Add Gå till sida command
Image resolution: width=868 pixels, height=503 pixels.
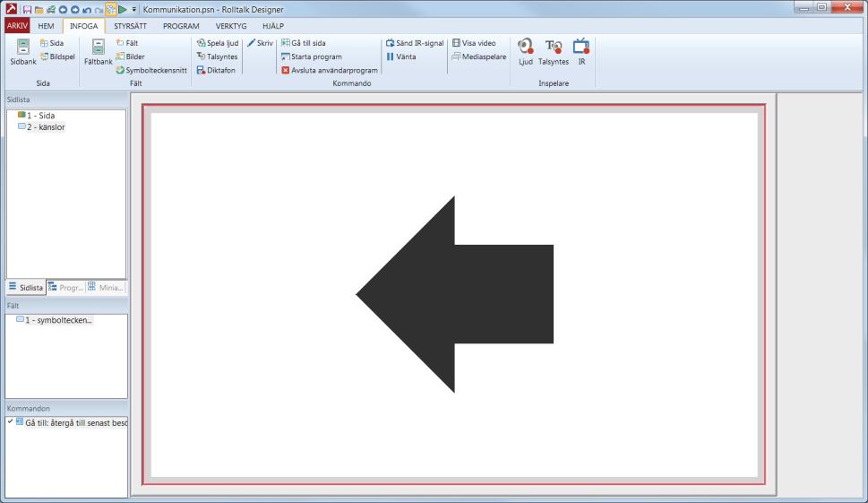[304, 43]
